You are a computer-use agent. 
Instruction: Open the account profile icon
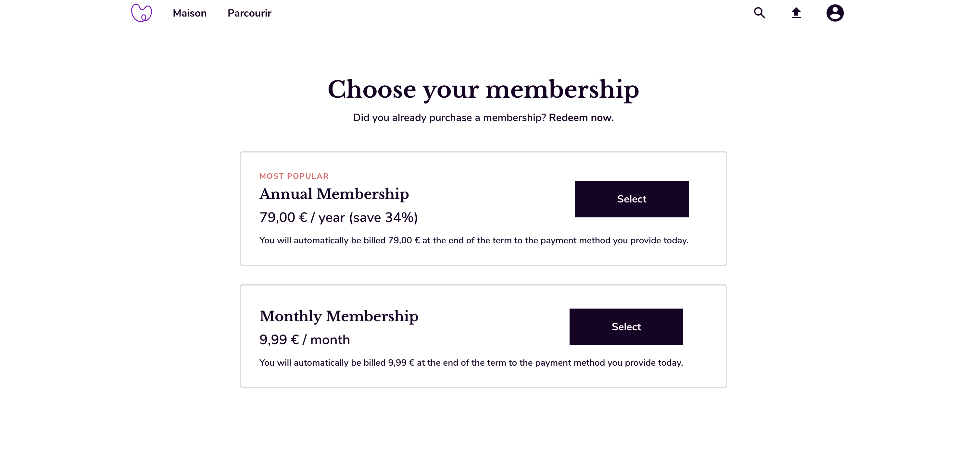(835, 13)
